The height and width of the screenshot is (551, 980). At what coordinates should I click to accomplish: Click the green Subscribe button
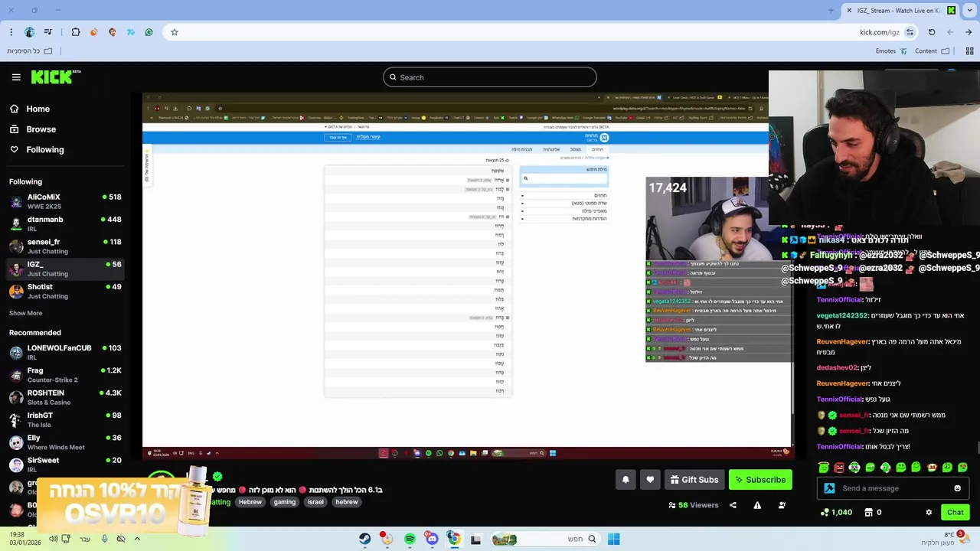[760, 480]
